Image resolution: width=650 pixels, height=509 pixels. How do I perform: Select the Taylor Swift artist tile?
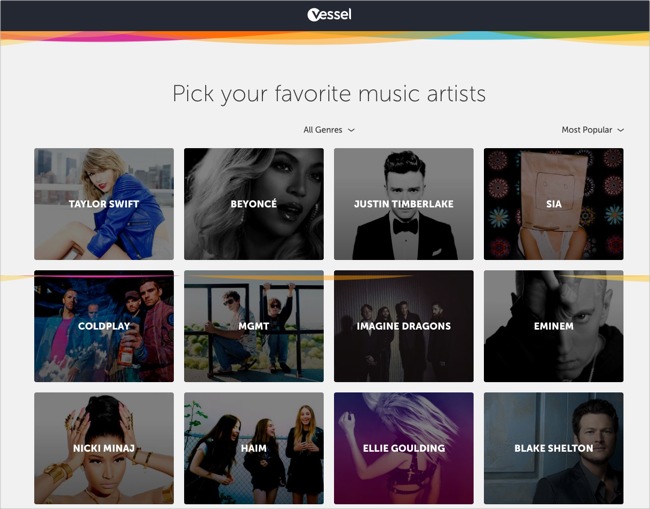[104, 204]
